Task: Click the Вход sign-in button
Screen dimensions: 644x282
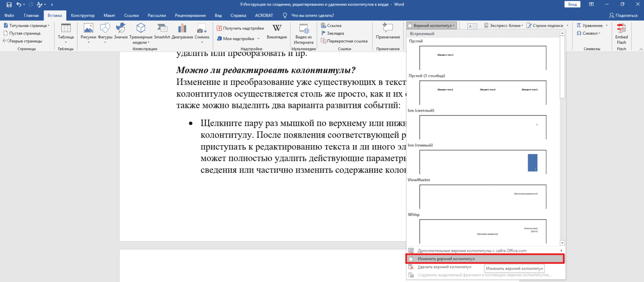Action: point(572,4)
